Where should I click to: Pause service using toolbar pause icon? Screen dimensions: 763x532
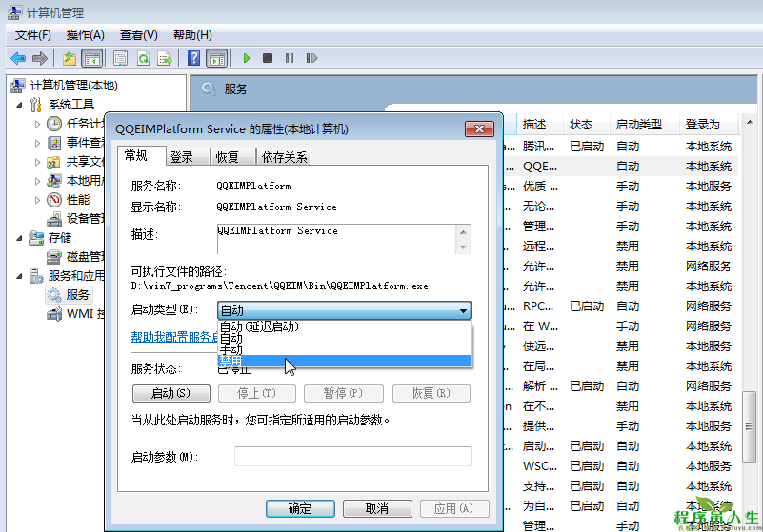tap(290, 59)
